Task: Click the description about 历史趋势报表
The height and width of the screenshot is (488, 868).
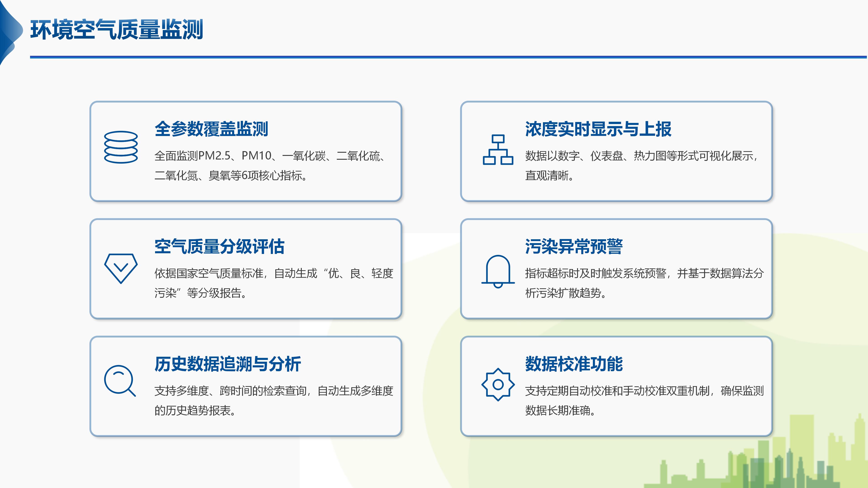Action: click(x=274, y=401)
